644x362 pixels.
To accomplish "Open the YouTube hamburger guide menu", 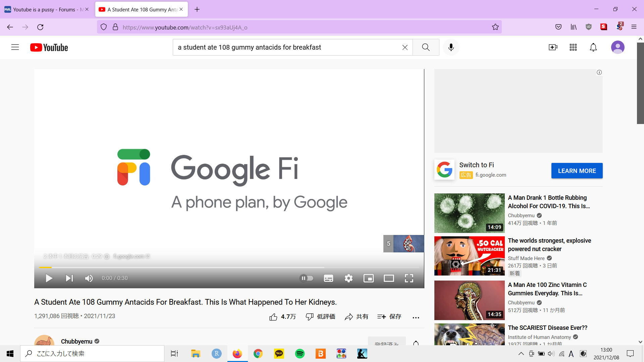I will tap(15, 47).
